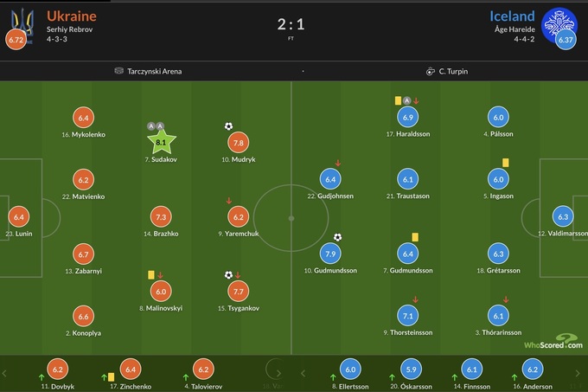Select Sudakov's star rating badge
Image resolution: width=588 pixels, height=392 pixels.
coord(162,142)
